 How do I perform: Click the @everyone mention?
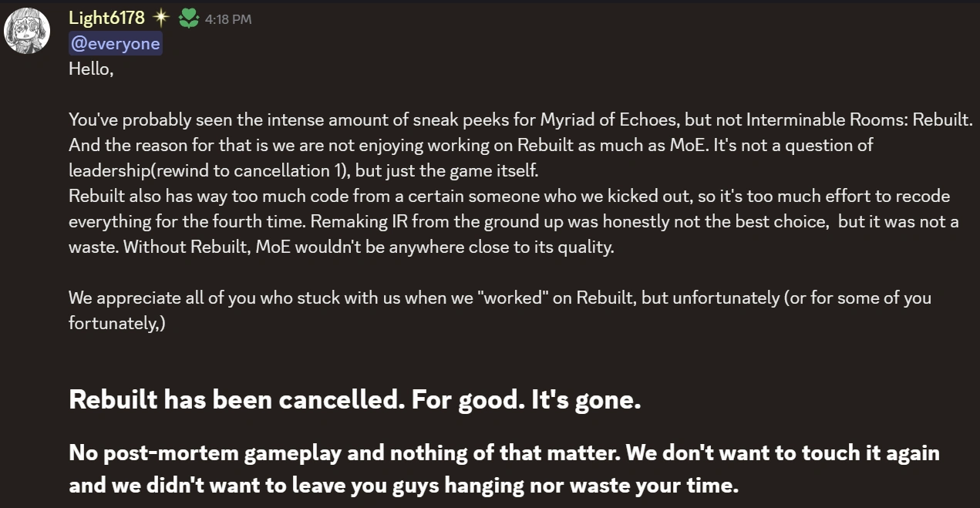[x=115, y=44]
